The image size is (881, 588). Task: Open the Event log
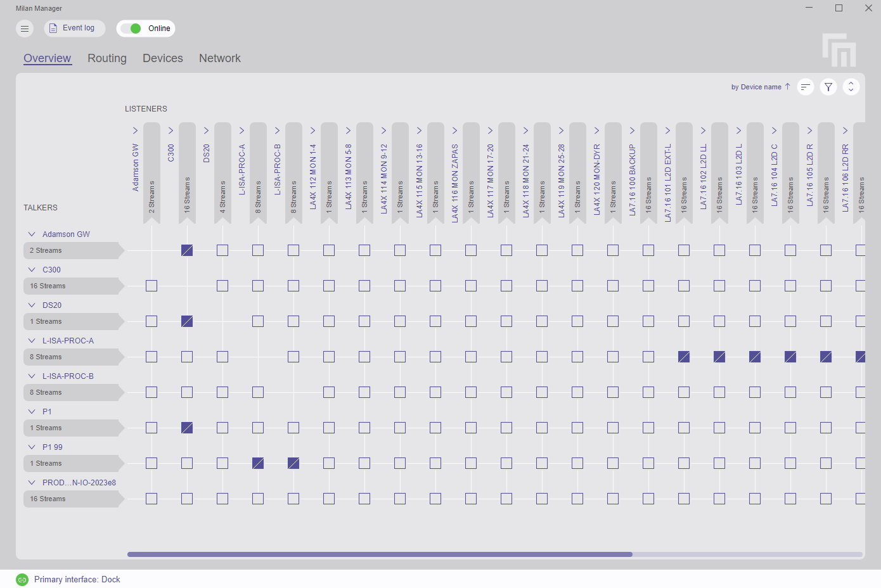pyautogui.click(x=74, y=29)
